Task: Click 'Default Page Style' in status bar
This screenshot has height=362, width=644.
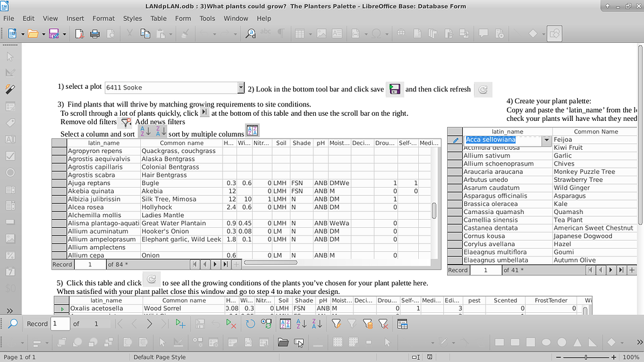Action: click(159, 357)
